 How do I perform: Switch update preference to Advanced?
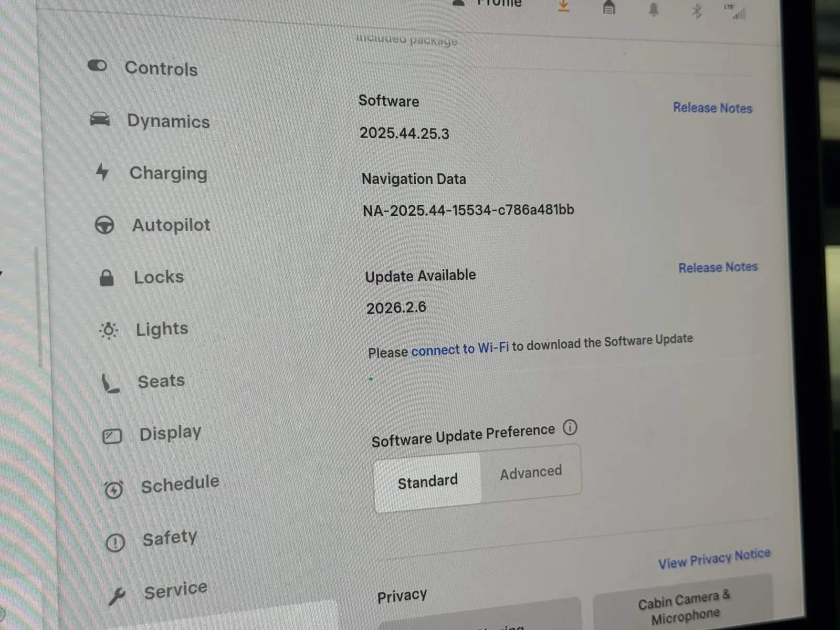click(531, 472)
